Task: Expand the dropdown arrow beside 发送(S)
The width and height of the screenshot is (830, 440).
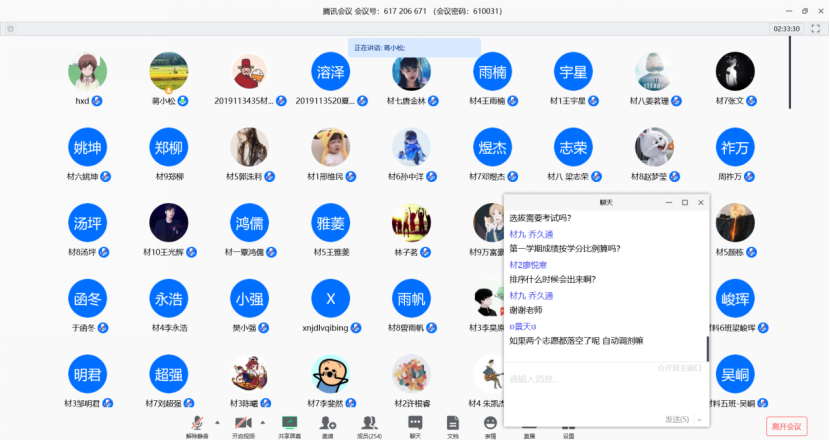Action: coord(699,419)
